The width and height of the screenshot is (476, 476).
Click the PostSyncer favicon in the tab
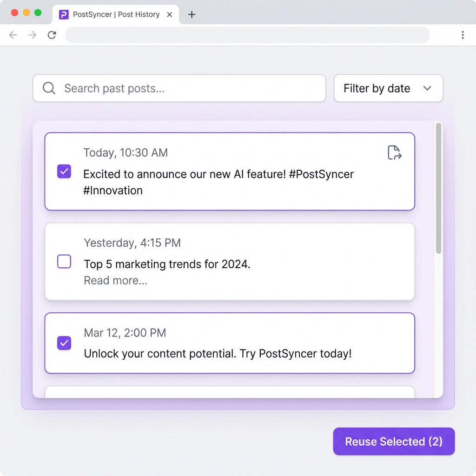(x=64, y=14)
